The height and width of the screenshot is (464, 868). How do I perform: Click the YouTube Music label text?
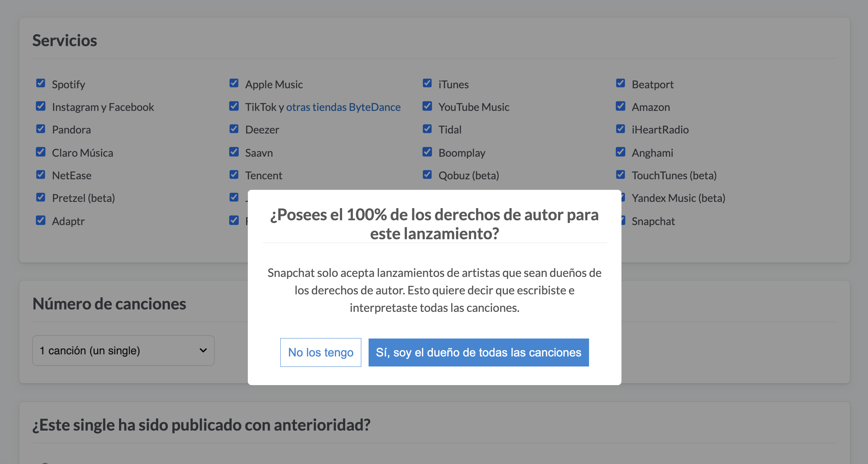click(x=474, y=107)
